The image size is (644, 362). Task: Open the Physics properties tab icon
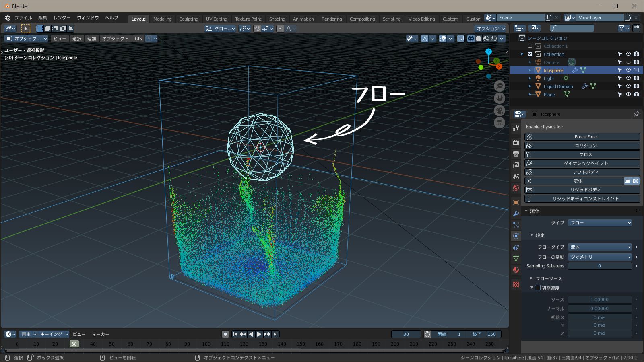pos(516,236)
